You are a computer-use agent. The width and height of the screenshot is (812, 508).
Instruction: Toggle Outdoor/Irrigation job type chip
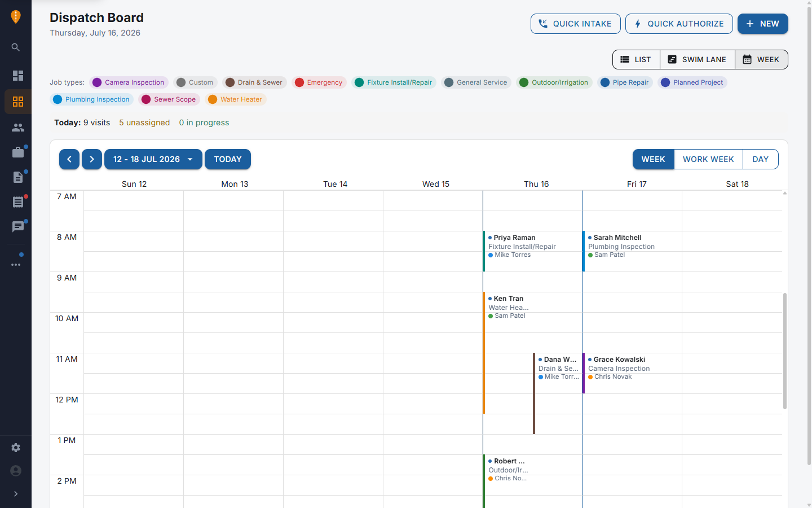click(554, 82)
